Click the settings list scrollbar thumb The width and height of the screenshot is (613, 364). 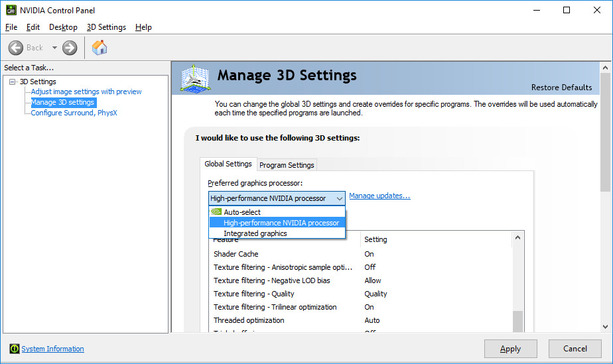[x=517, y=322]
